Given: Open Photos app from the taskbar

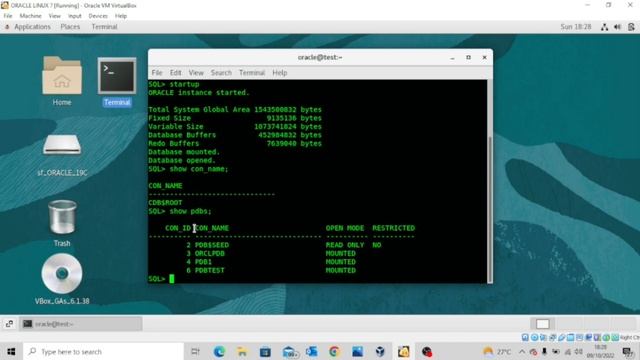Looking at the screenshot, I should coord(357,351).
